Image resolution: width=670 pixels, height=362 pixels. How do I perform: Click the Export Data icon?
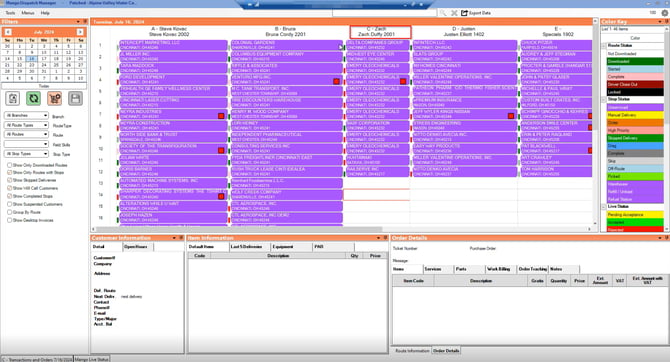pos(464,13)
